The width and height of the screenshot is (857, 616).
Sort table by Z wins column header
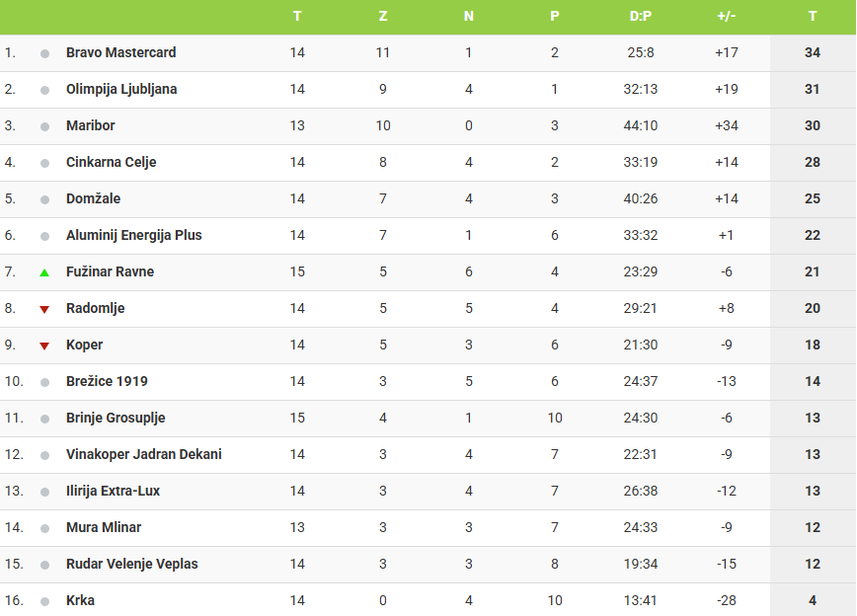point(383,17)
